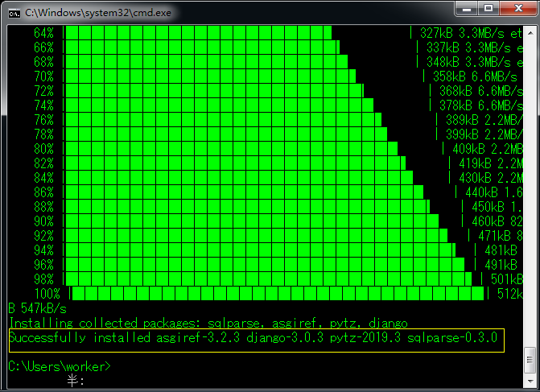The image size is (540, 392).
Task: Click the scrollbar down arrow
Action: click(530, 381)
